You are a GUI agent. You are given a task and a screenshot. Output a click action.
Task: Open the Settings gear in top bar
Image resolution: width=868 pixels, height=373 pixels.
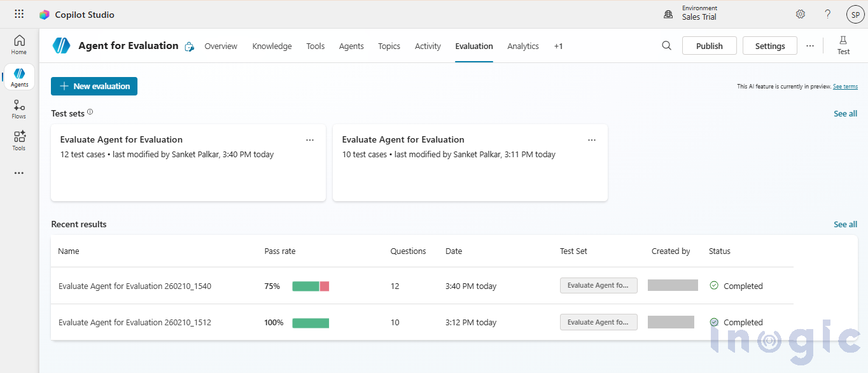(x=800, y=13)
